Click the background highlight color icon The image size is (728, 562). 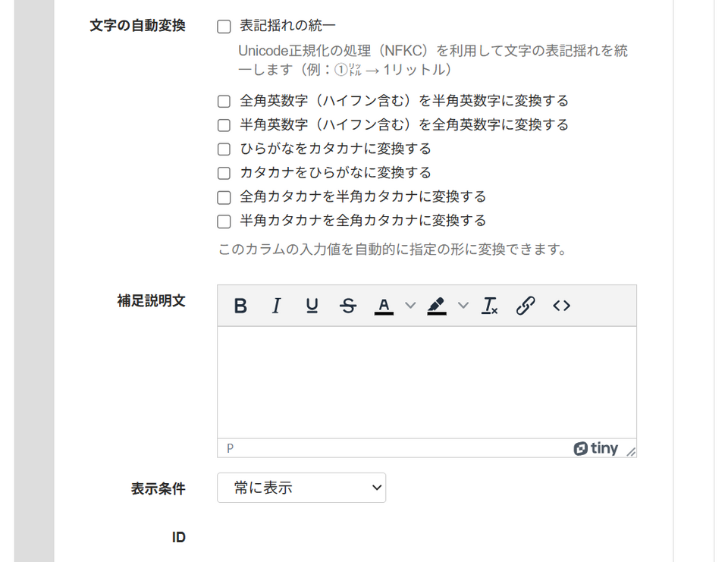click(x=437, y=306)
